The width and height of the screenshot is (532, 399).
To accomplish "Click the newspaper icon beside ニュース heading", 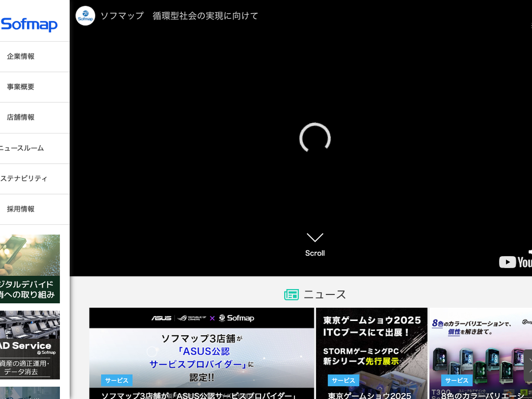I will point(291,294).
